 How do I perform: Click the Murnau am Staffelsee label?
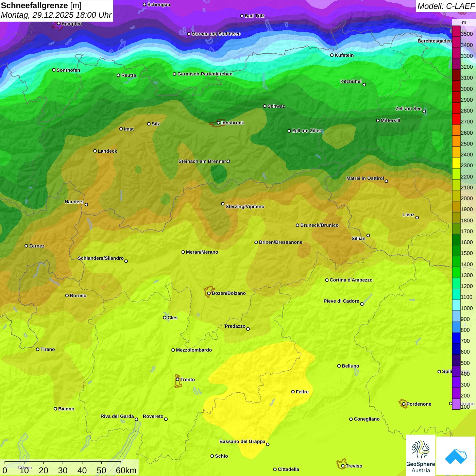pyautogui.click(x=216, y=34)
